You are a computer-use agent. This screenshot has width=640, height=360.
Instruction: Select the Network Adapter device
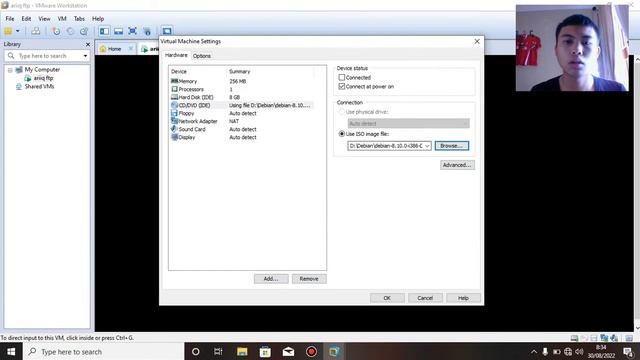pyautogui.click(x=242, y=121)
